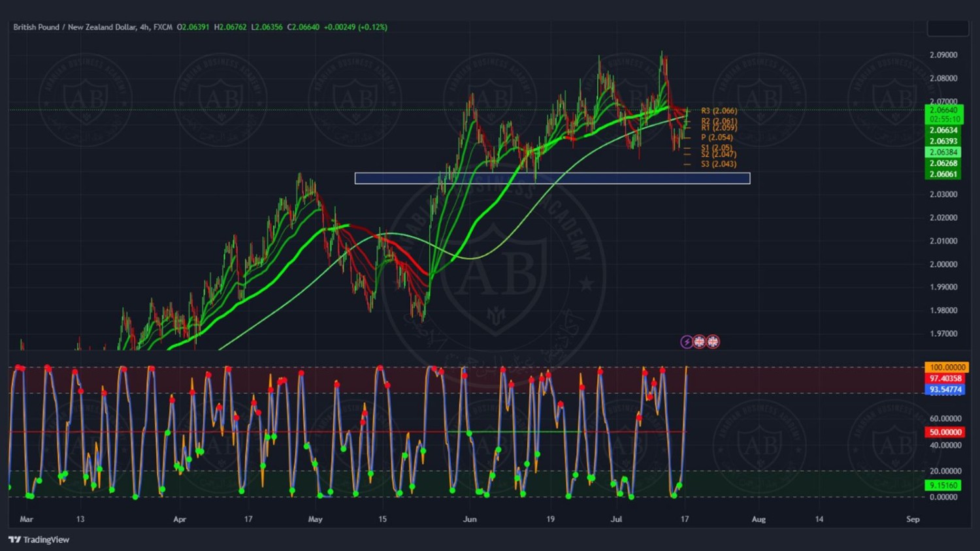Click the dark box in the top-right corner
This screenshot has height=551, width=980.
click(947, 28)
